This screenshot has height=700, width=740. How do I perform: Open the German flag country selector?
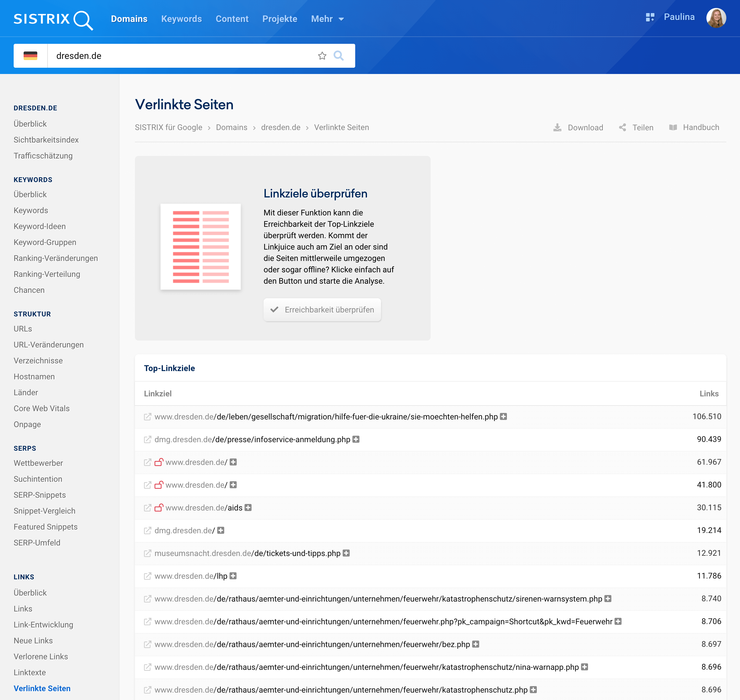click(x=31, y=56)
